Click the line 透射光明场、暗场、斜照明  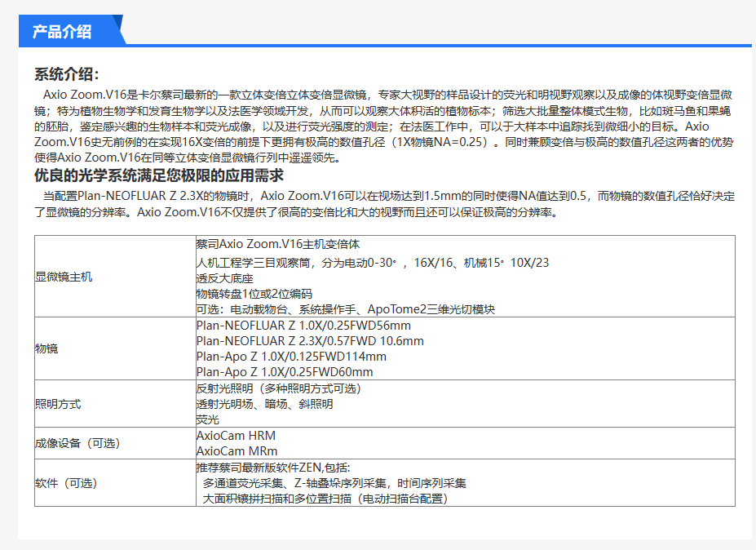pos(265,404)
